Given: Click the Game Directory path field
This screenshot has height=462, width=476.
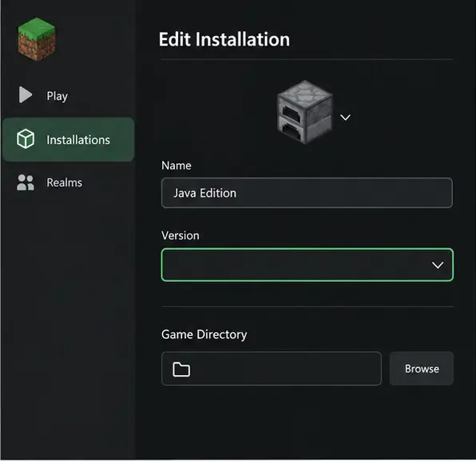Looking at the screenshot, I should (x=272, y=368).
